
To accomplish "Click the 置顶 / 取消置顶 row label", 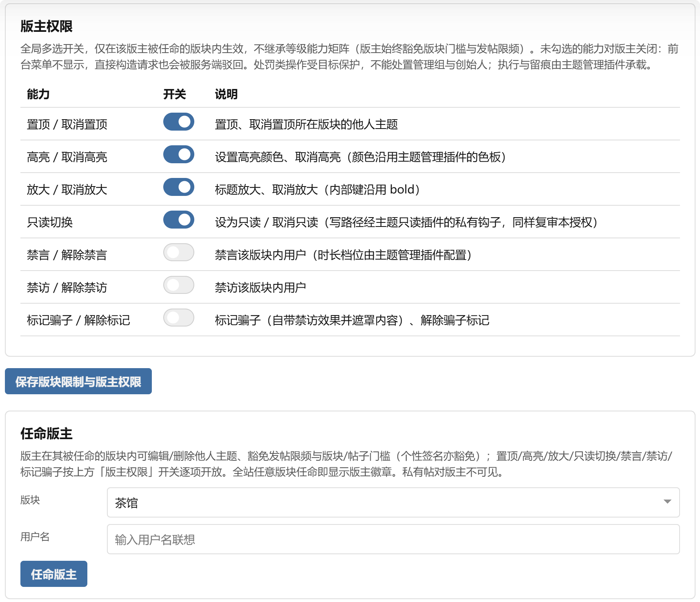I will click(67, 124).
